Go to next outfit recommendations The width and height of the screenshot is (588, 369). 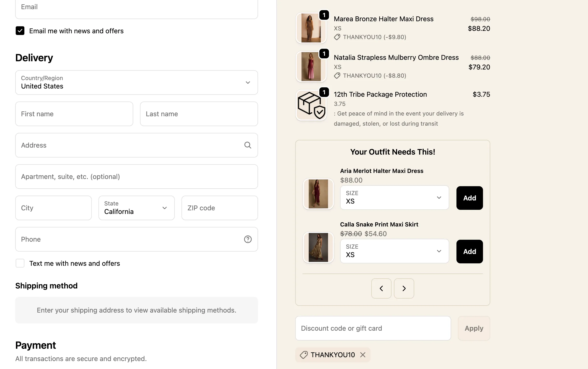point(404,288)
